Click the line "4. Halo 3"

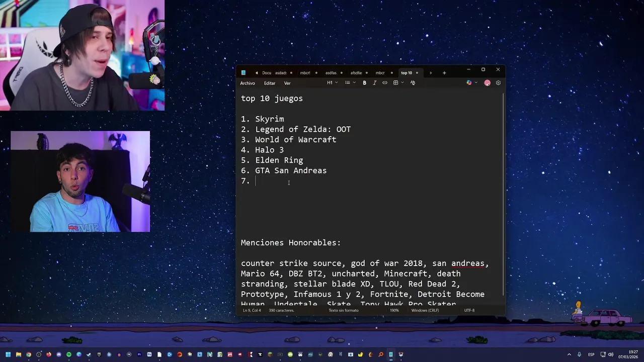coord(262,150)
